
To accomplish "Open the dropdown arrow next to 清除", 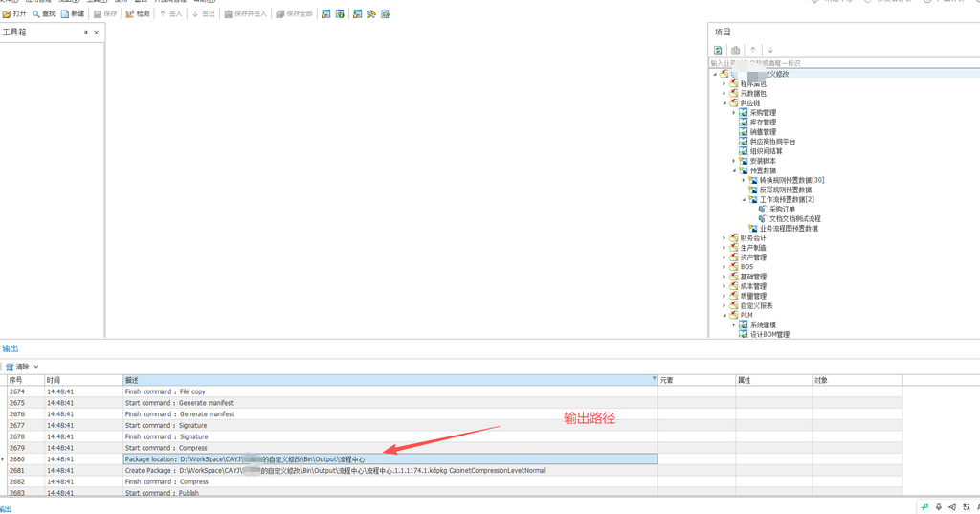I will 36,367.
